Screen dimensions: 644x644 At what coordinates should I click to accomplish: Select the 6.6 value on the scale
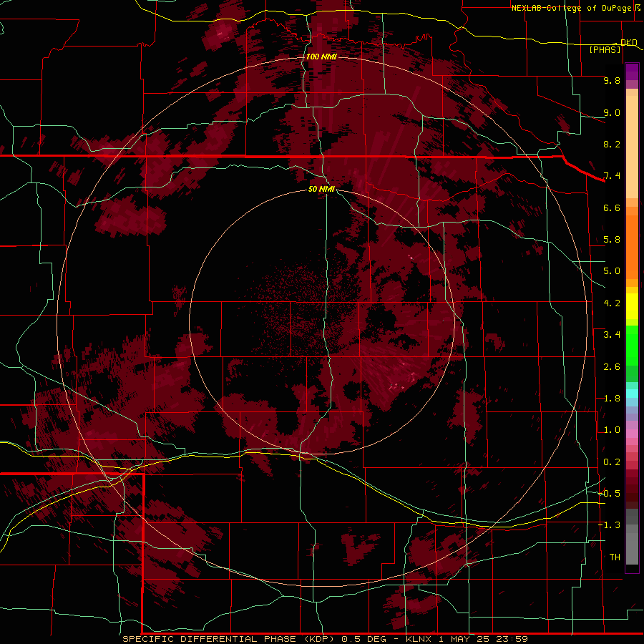click(612, 208)
